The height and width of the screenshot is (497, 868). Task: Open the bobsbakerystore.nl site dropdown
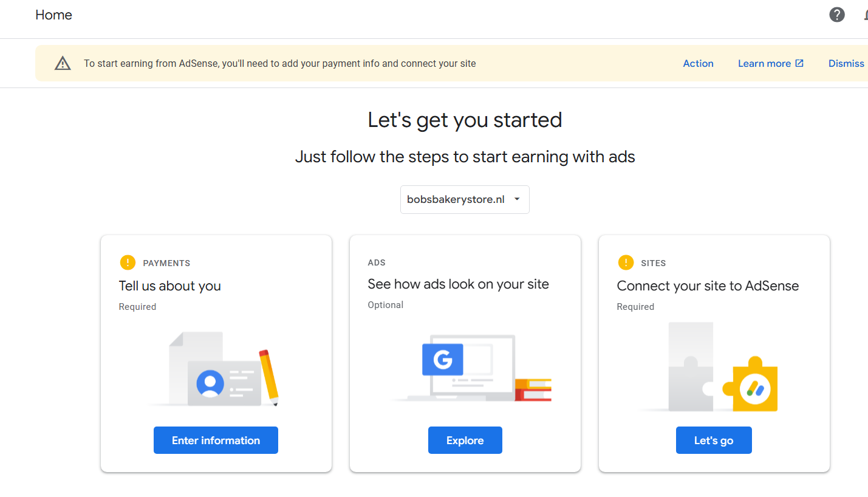[456, 199]
